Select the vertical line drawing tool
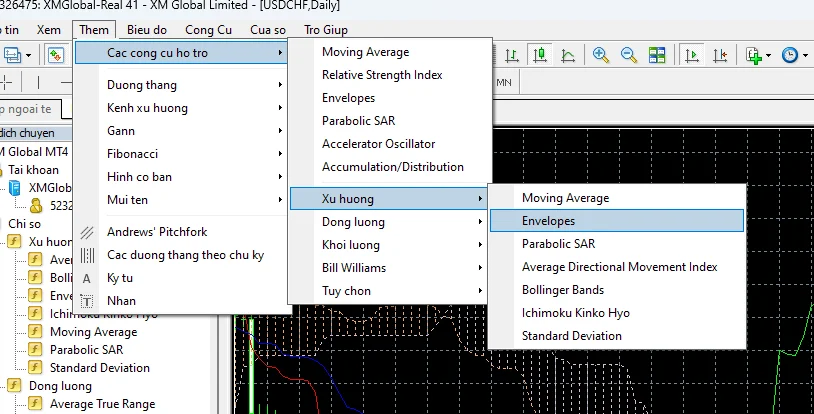The image size is (814, 414). 38,82
